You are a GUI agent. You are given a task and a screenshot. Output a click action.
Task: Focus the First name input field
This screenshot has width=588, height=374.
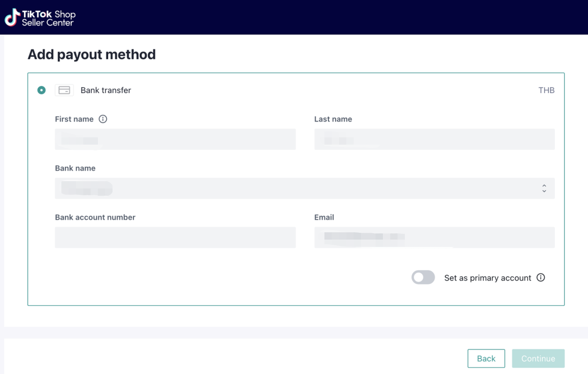[x=175, y=140]
